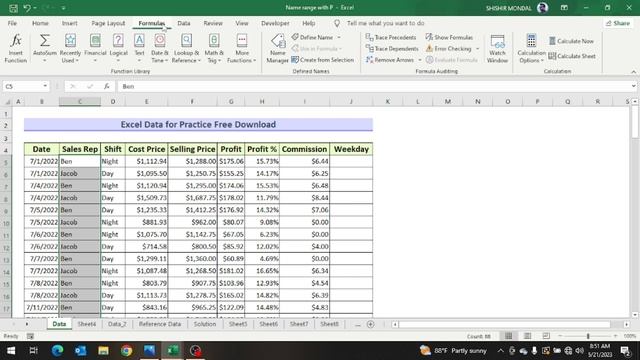Viewport: 640px width, 360px height.
Task: Switch to Page Layout view icon
Action: tap(527, 336)
